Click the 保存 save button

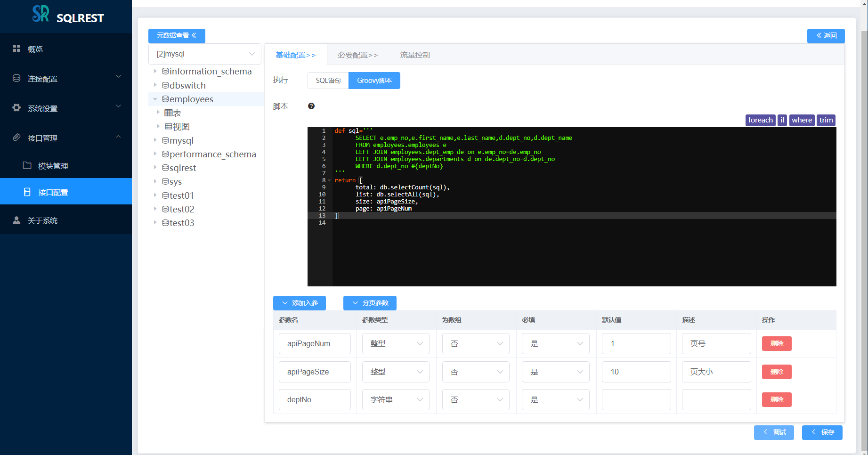click(822, 432)
